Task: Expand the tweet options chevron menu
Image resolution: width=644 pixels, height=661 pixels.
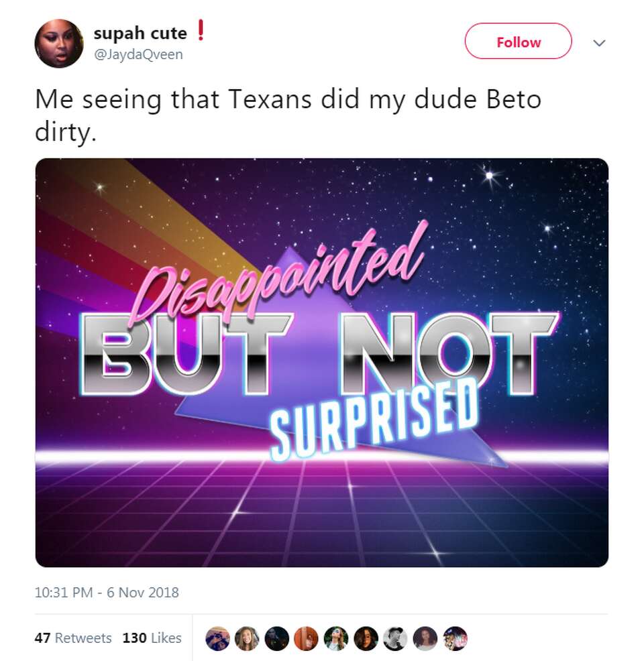Action: pos(599,43)
